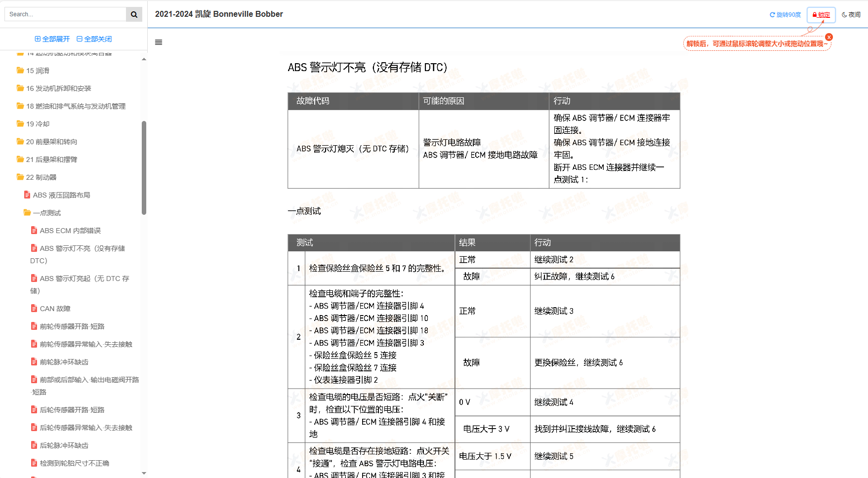The image size is (868, 478).
Task: Rotate page using 旋转90度 button
Action: pyautogui.click(x=785, y=15)
